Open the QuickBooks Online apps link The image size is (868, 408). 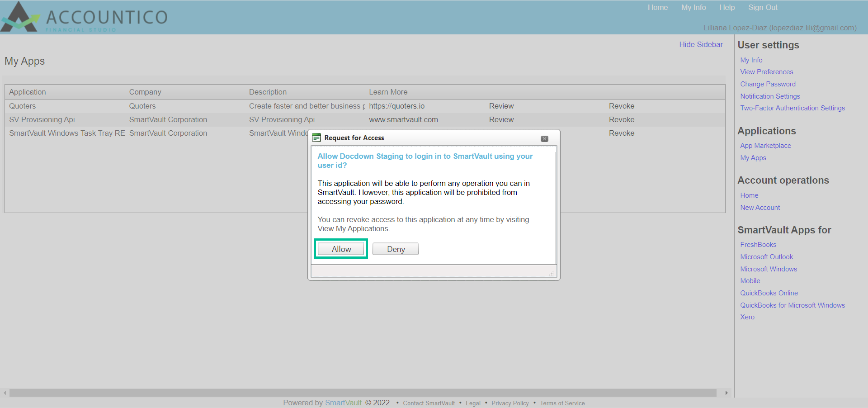click(x=769, y=293)
